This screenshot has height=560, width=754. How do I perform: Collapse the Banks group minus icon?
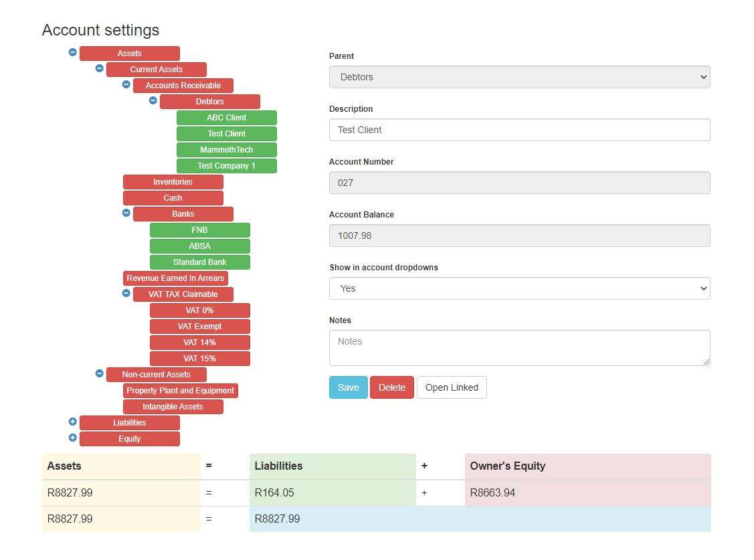(x=126, y=213)
